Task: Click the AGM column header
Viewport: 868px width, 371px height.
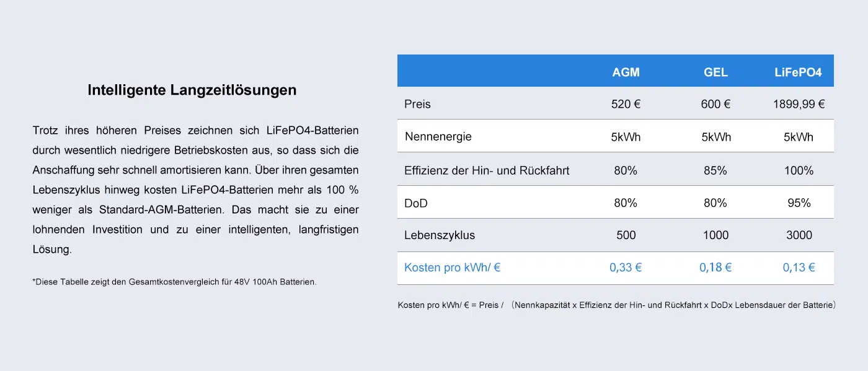Action: tap(626, 72)
